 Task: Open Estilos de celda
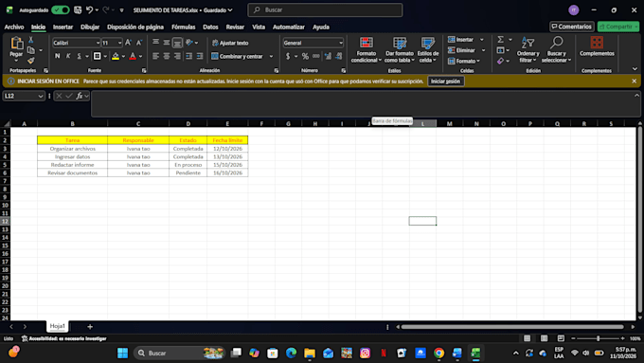click(x=427, y=49)
